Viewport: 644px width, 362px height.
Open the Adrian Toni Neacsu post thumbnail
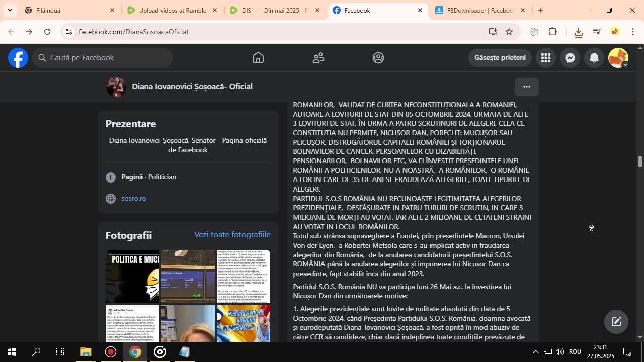click(132, 324)
